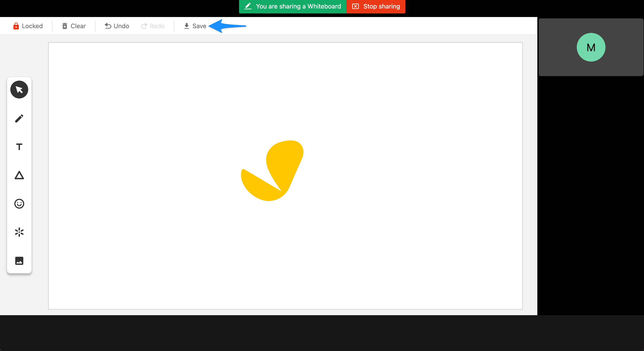644x351 pixels.
Task: Click the 'You are sharing a Whiteboard' banner
Action: click(x=292, y=6)
